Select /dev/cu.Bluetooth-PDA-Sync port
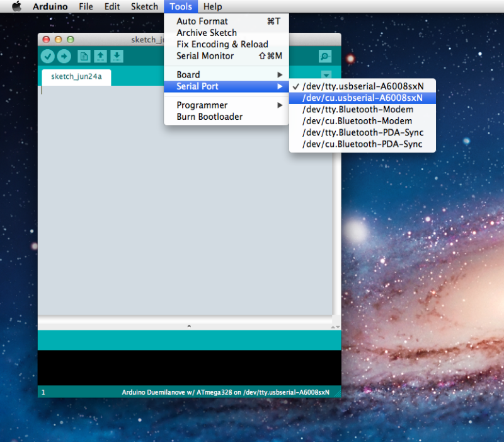The image size is (504, 442). pyautogui.click(x=362, y=144)
